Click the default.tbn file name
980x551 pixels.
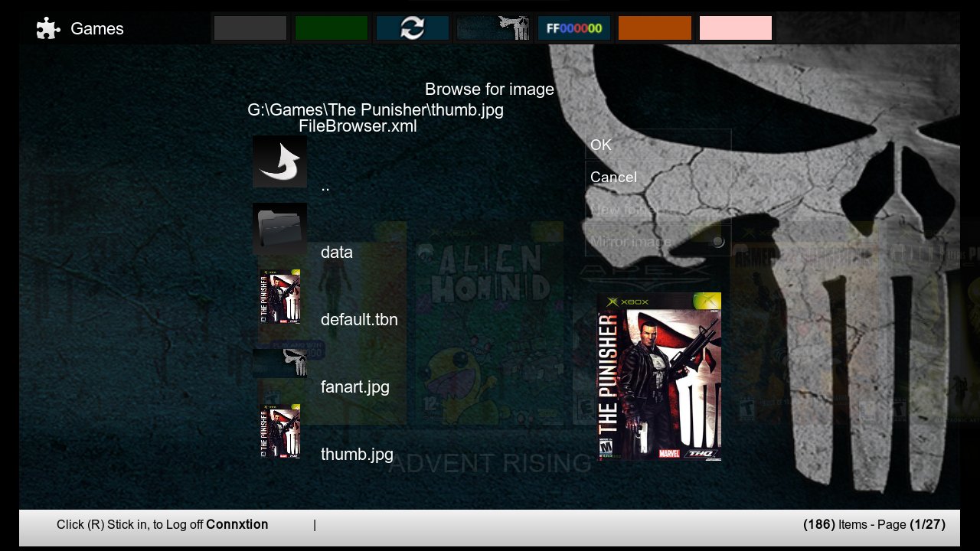359,320
